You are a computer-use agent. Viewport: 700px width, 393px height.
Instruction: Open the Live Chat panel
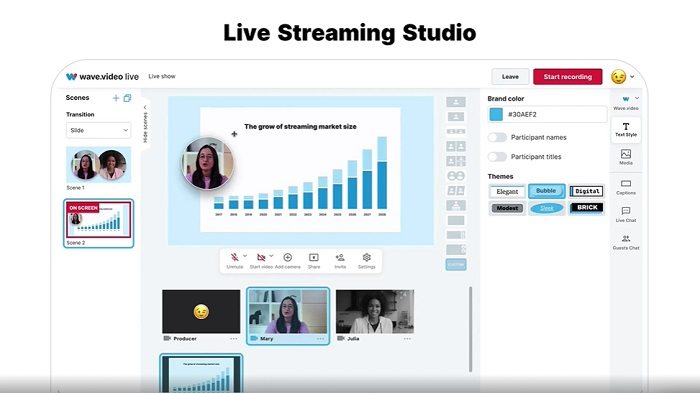pos(626,214)
